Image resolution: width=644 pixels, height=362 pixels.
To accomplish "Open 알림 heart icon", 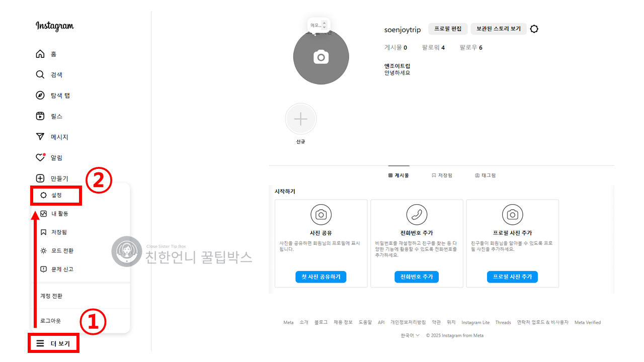I will point(40,157).
